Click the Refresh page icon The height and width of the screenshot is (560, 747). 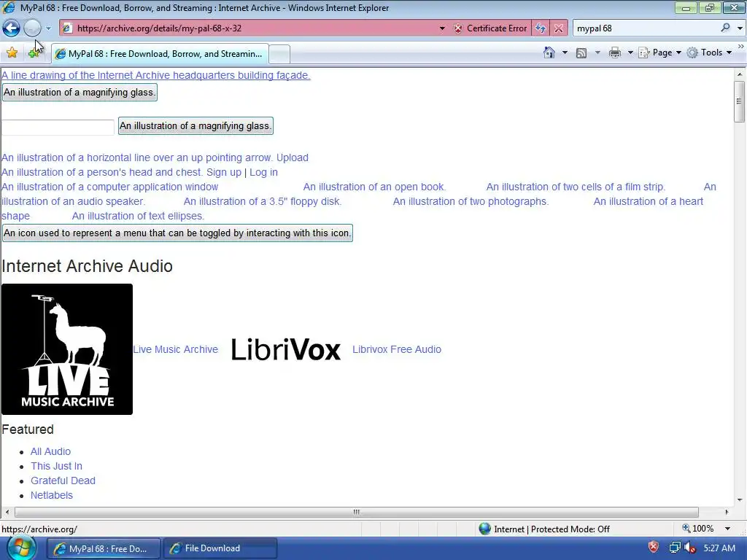click(541, 28)
